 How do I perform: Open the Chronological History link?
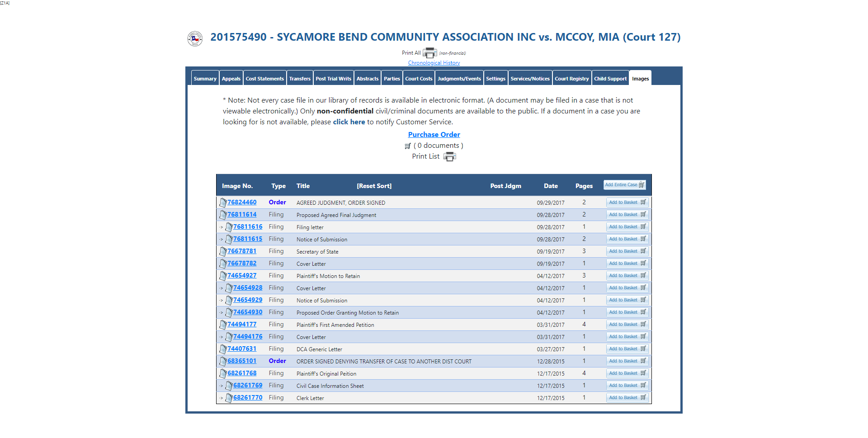[434, 63]
